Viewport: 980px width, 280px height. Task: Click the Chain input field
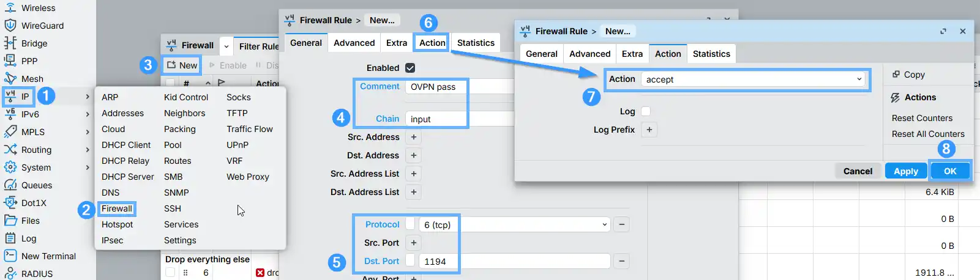pyautogui.click(x=459, y=119)
